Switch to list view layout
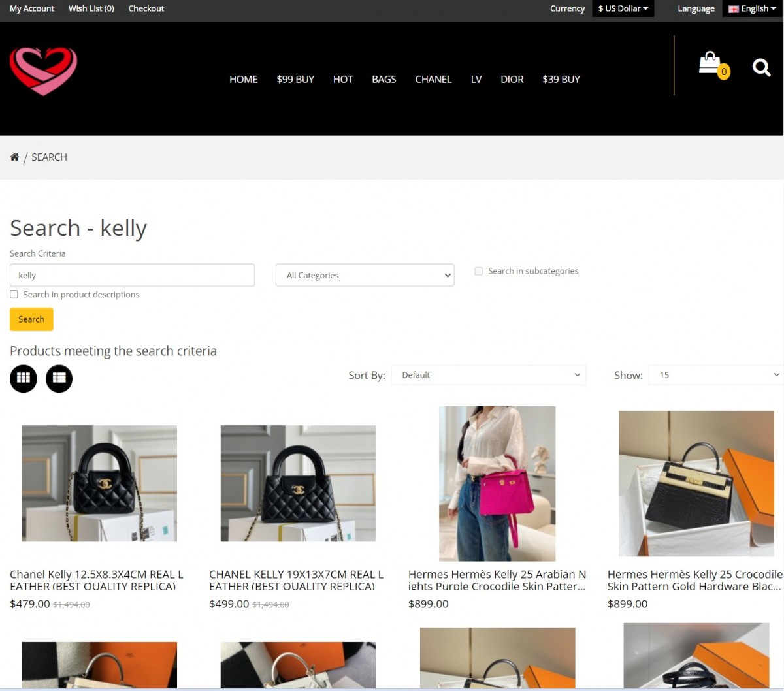The width and height of the screenshot is (784, 691). click(x=59, y=378)
